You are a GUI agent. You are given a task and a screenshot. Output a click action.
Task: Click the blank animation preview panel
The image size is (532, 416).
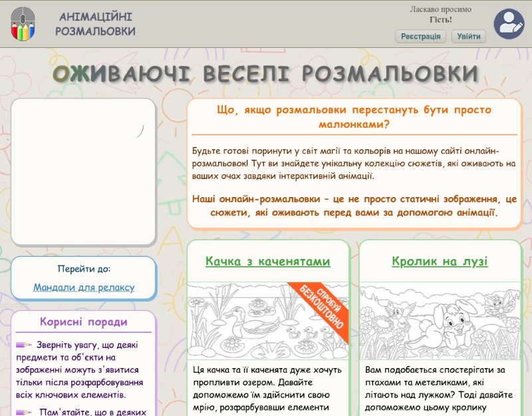pos(84,171)
